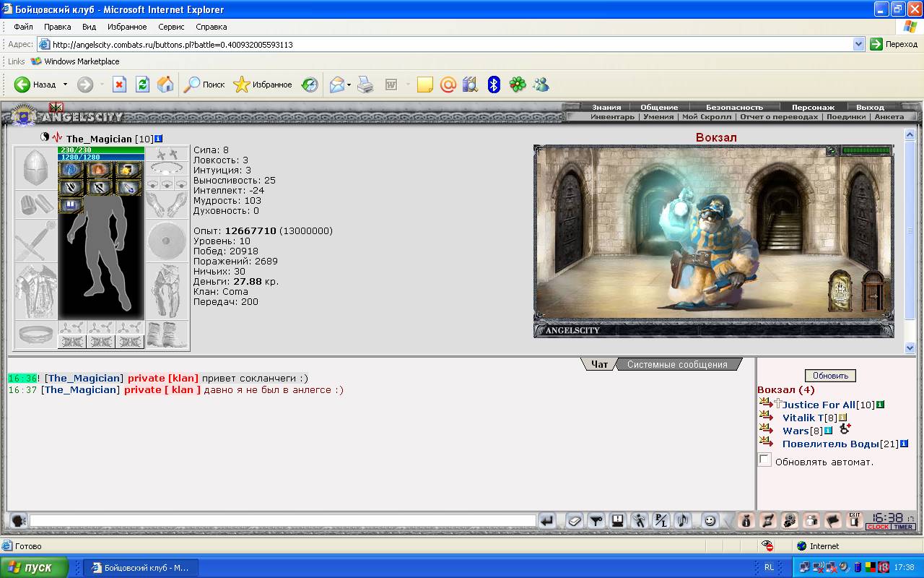Click the green progress bar above location image

(x=866, y=150)
